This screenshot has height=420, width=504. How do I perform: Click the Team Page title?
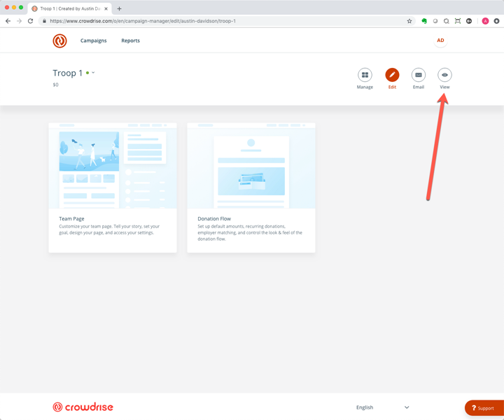click(71, 219)
